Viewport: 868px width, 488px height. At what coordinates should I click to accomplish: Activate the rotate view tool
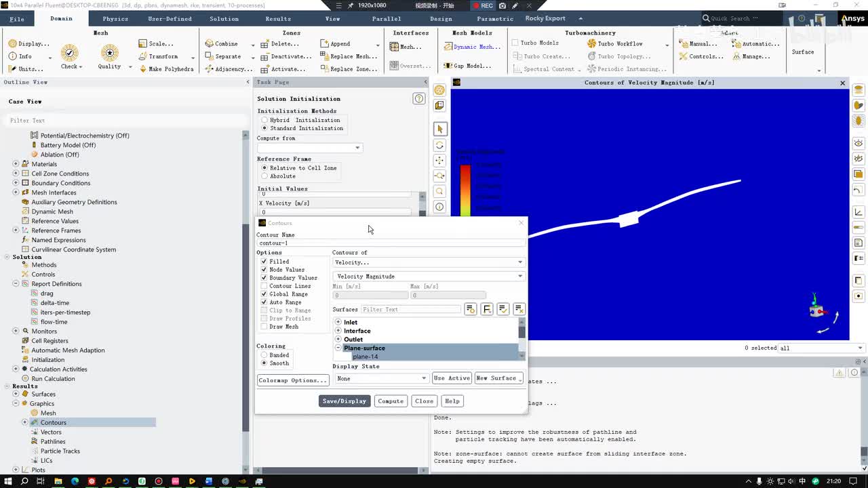(x=439, y=145)
